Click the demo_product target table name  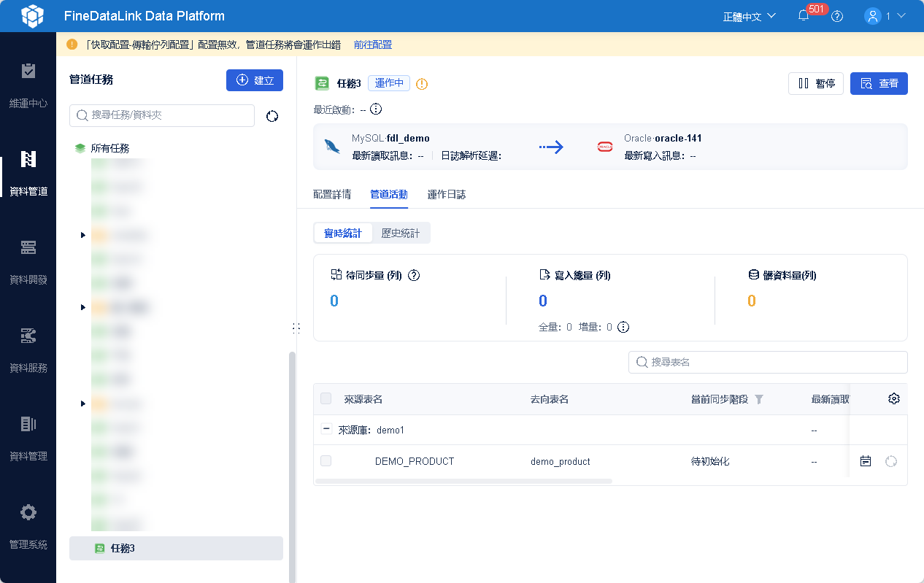561,461
